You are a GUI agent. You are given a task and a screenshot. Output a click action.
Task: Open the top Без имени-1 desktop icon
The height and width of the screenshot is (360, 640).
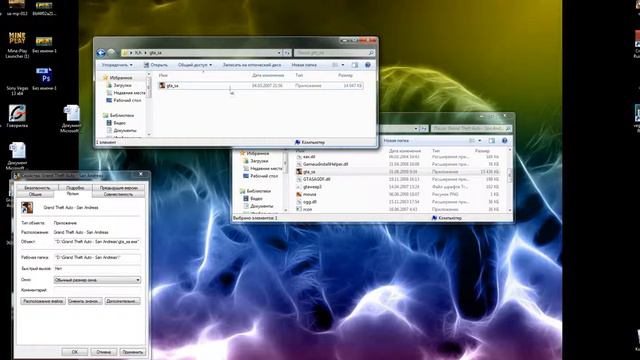click(44, 41)
